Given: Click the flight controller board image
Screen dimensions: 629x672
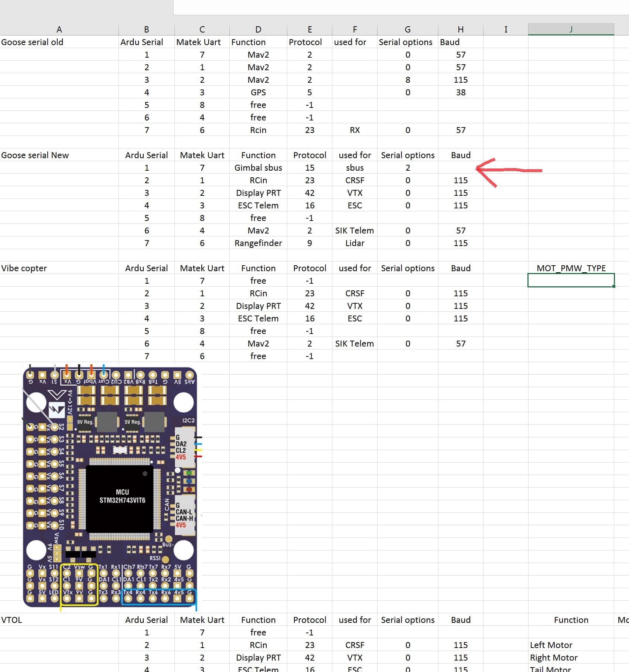Looking at the screenshot, I should 110,487.
